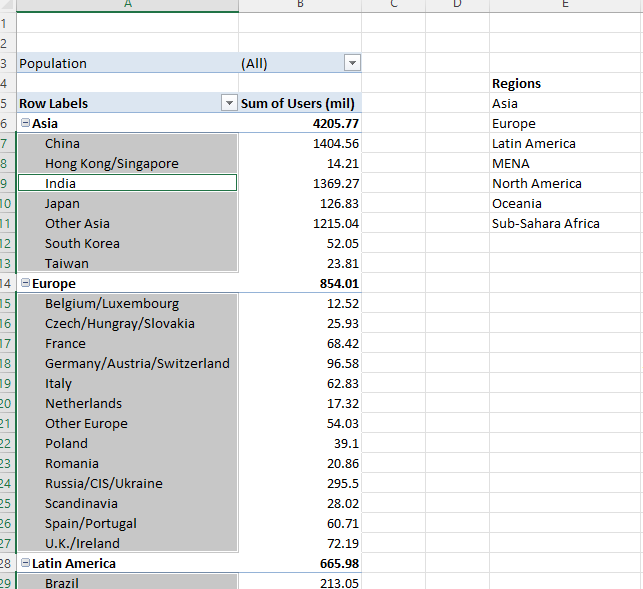Collapse the Europe group
Screen dimensions: 643x589
tap(25, 283)
